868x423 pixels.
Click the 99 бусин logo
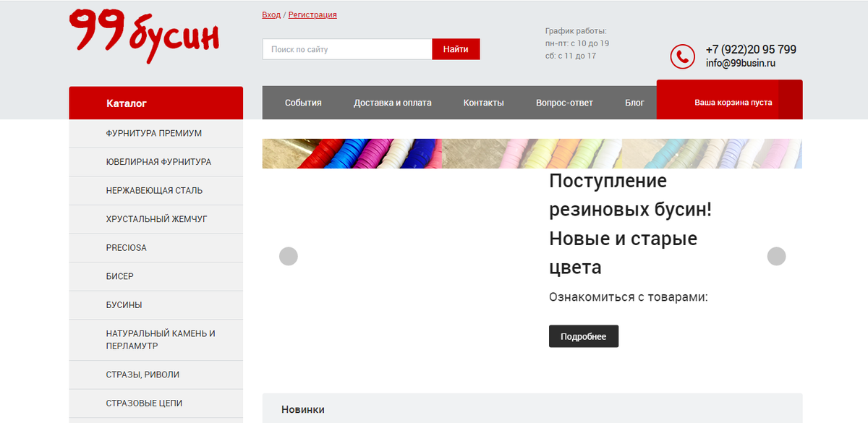144,36
